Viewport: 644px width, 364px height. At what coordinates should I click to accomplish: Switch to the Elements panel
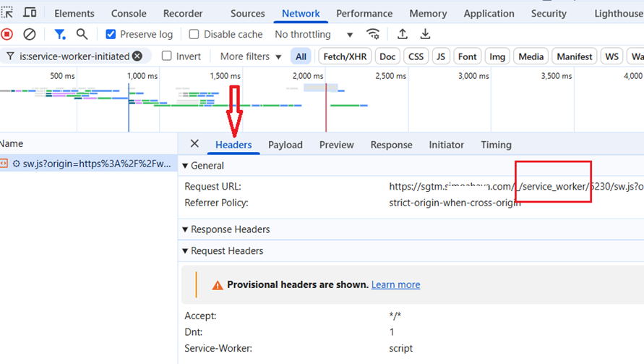pyautogui.click(x=74, y=14)
